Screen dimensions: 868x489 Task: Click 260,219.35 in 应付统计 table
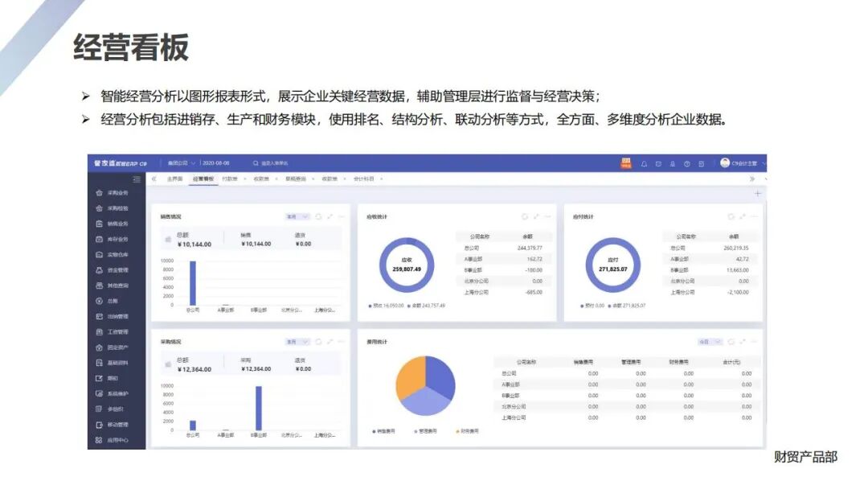735,248
